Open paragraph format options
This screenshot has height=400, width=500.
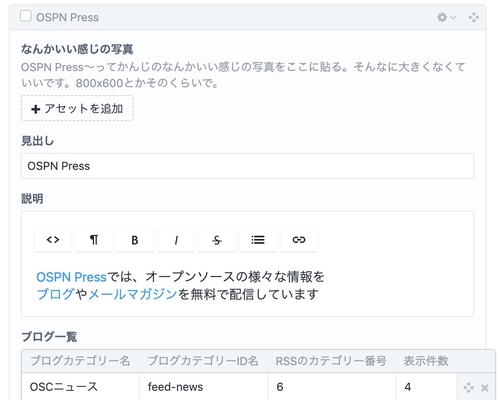coord(94,239)
